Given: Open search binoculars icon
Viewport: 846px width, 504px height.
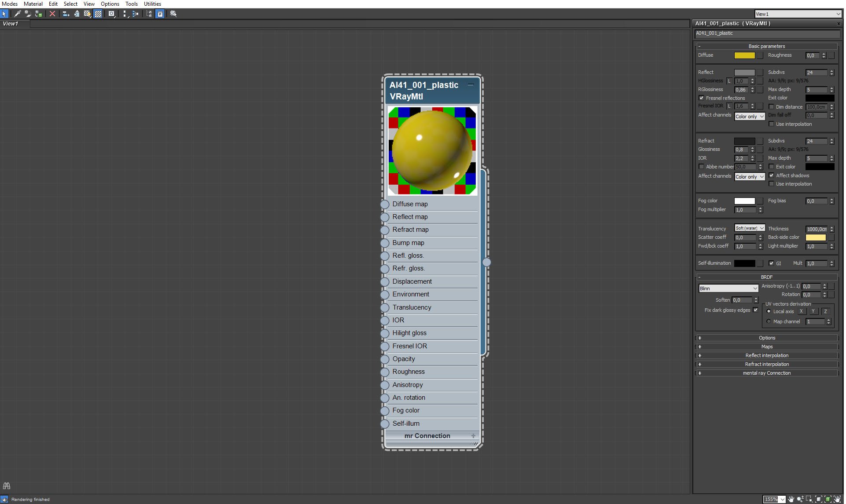Looking at the screenshot, I should coord(6,486).
